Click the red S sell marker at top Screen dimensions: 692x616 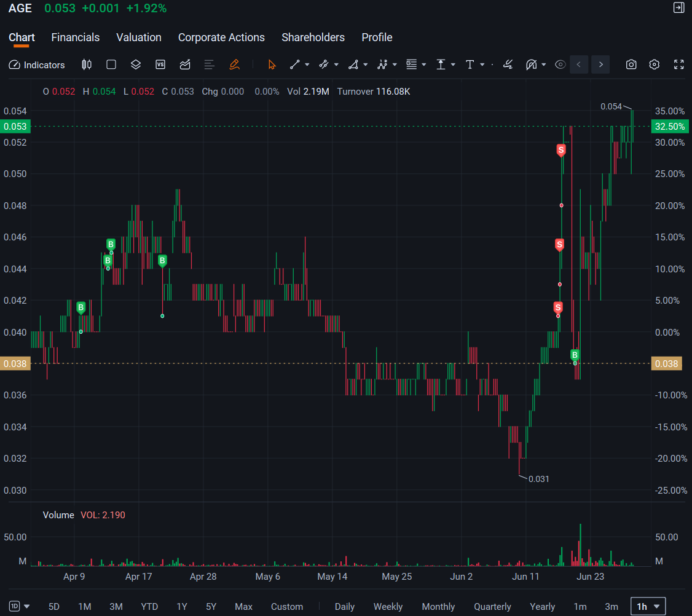[561, 150]
